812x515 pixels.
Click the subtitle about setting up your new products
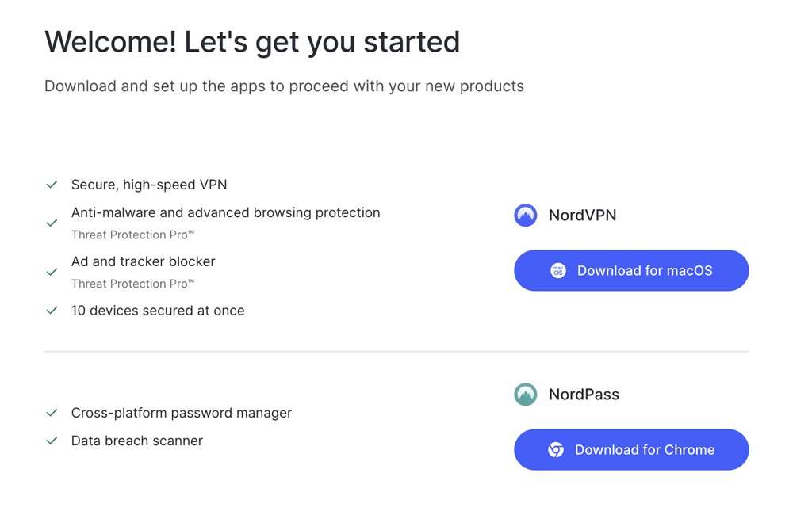[x=284, y=86]
